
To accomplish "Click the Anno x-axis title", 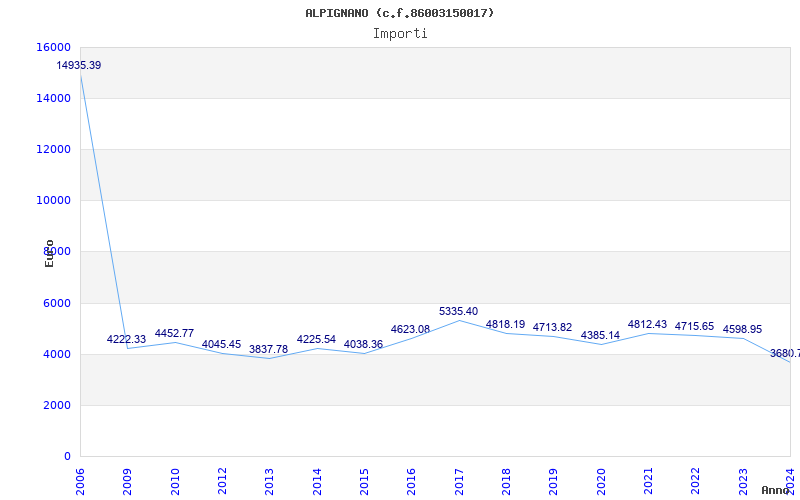I will click(x=777, y=491).
